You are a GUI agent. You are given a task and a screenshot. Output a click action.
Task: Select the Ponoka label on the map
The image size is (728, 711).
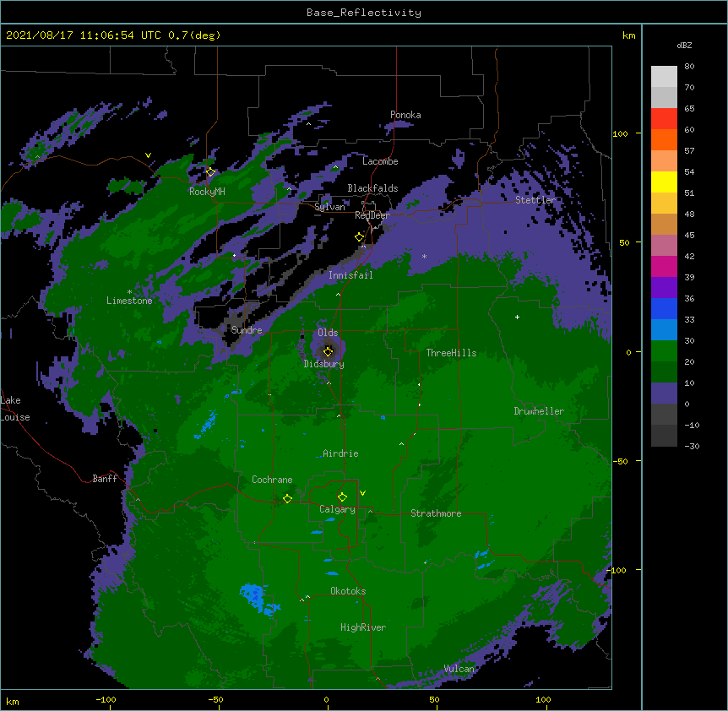point(405,115)
